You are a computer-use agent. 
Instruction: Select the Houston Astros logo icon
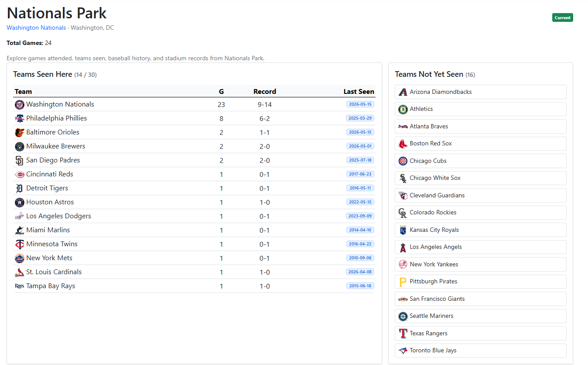tap(19, 202)
